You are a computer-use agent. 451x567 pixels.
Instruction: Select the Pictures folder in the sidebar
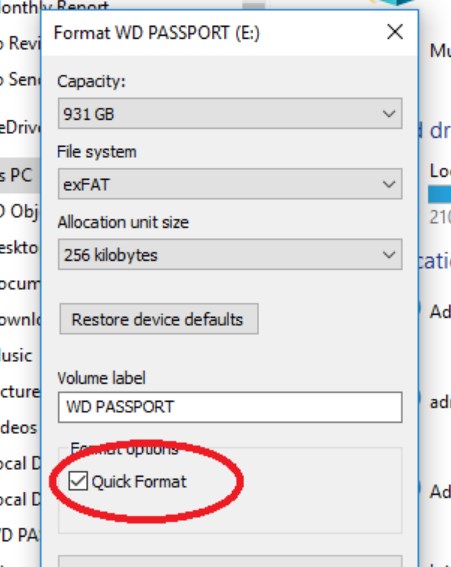pos(20,392)
